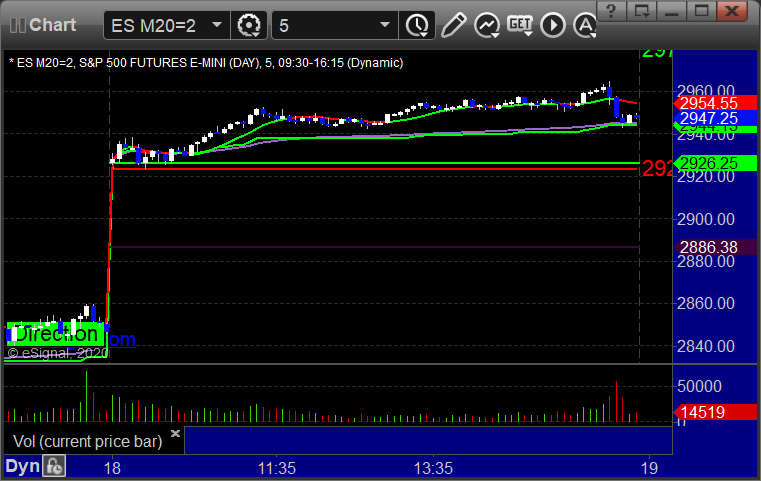Close the Vol study panel
The width and height of the screenshot is (761, 481).
click(x=175, y=433)
